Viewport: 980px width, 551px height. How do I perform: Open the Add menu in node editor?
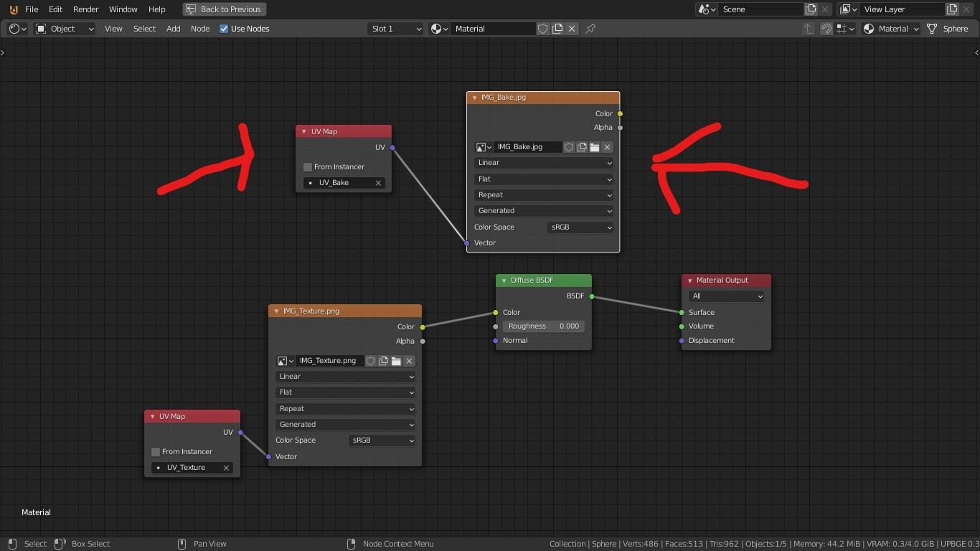tap(174, 29)
